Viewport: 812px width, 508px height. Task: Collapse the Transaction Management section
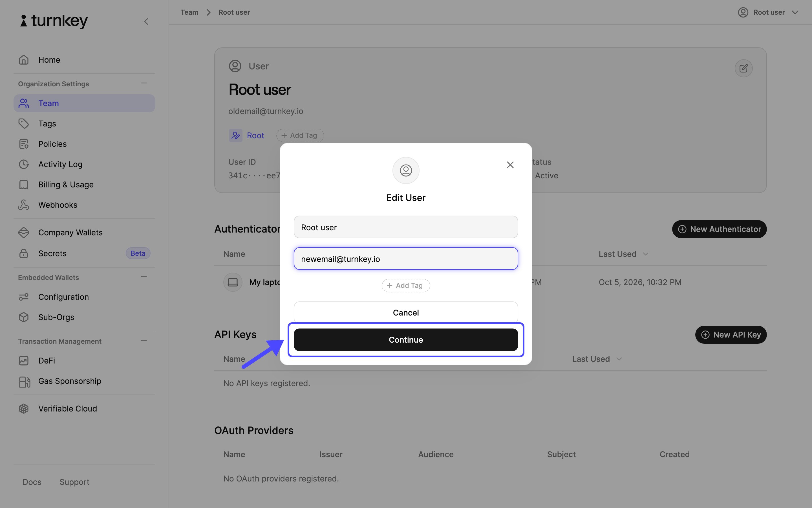pos(144,340)
